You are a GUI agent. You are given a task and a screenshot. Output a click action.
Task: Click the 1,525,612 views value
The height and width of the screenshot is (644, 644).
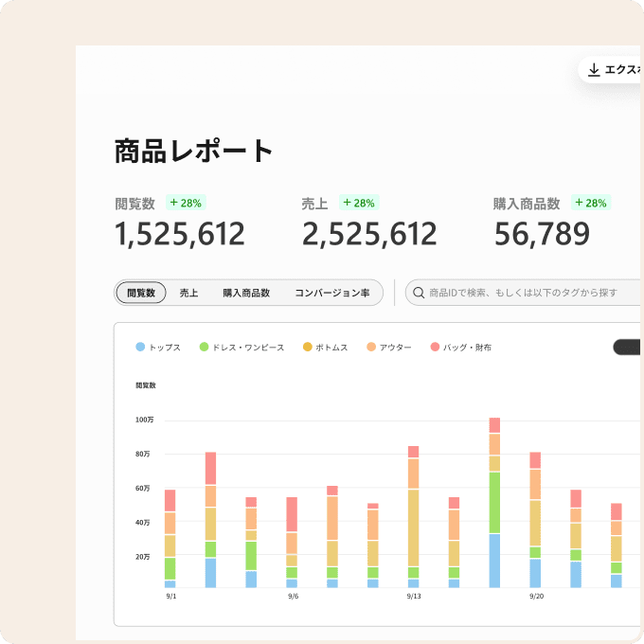pos(180,234)
